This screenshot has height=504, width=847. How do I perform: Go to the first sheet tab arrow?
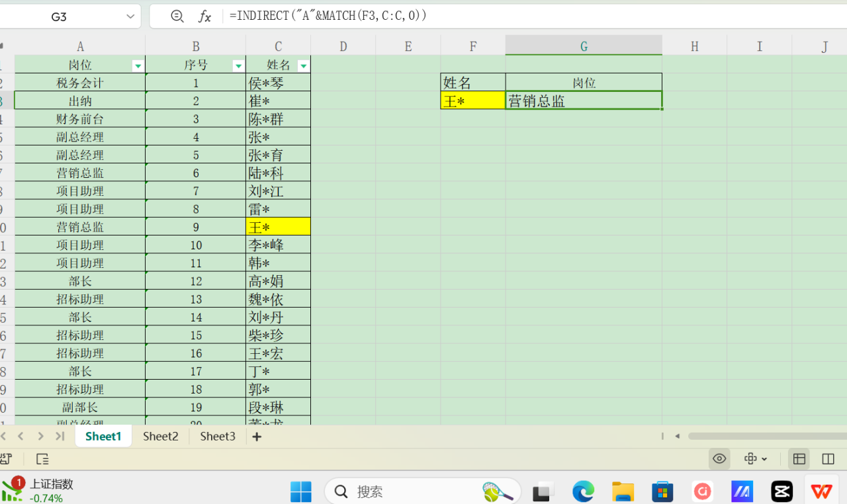pyautogui.click(x=3, y=436)
